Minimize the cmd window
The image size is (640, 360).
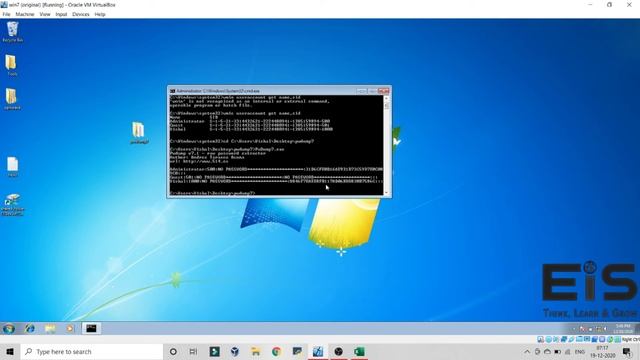click(x=362, y=91)
